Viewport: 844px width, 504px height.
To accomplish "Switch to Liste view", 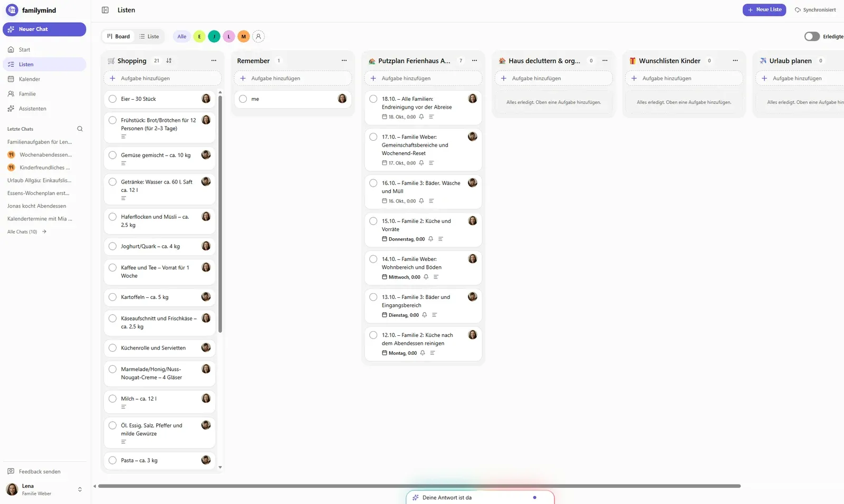I will [149, 36].
